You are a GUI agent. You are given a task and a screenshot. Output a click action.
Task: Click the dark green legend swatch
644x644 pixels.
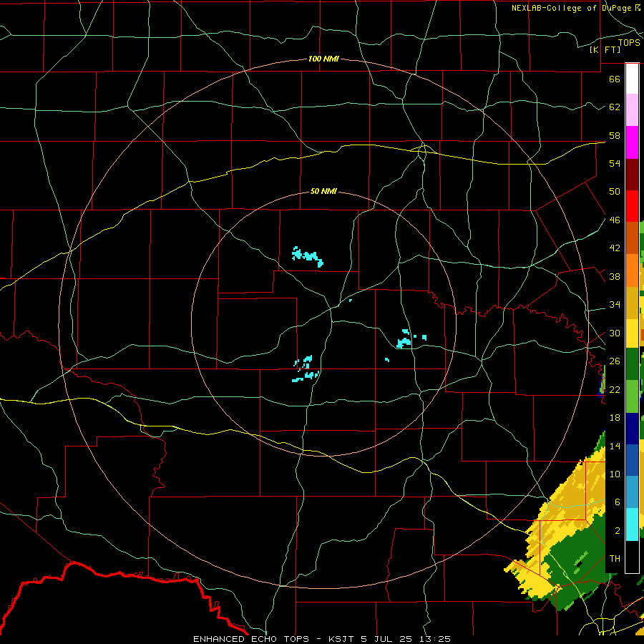click(632, 364)
